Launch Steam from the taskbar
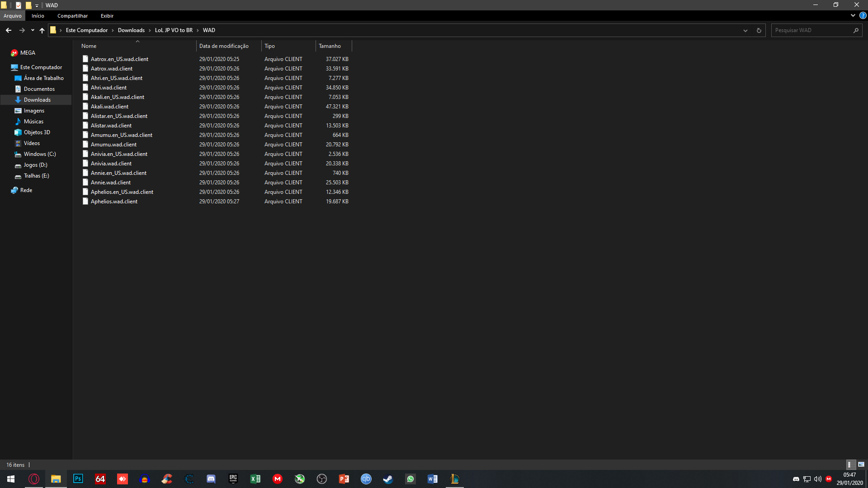The width and height of the screenshot is (868, 488). pyautogui.click(x=387, y=479)
